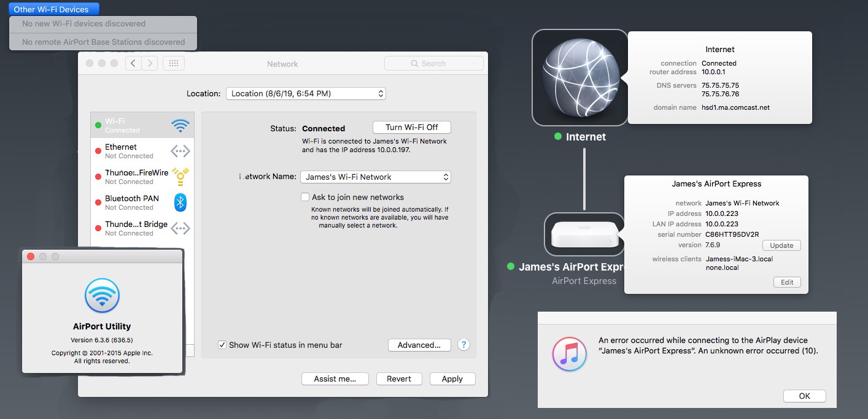
Task: Click DNS server 75.75.75.75
Action: pyautogui.click(x=720, y=85)
